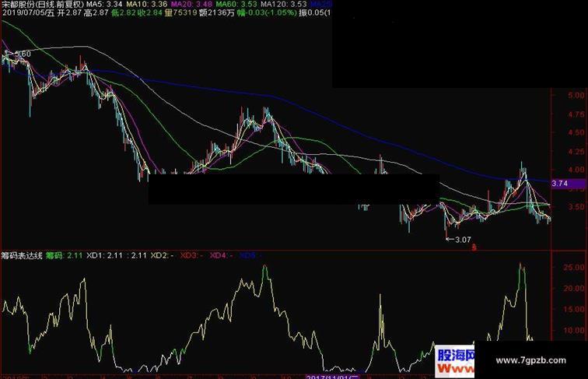The width and height of the screenshot is (588, 379).
Task: Click the 筹码表达线 indicator name
Action: point(22,255)
